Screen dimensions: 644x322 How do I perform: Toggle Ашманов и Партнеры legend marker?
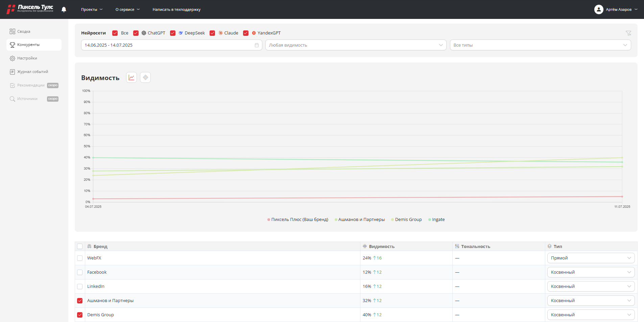coord(336,220)
